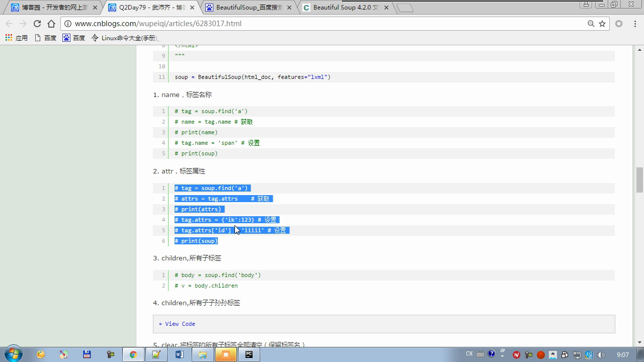644x362 pixels.
Task: Bookmark this page with the star icon
Action: coord(602,24)
